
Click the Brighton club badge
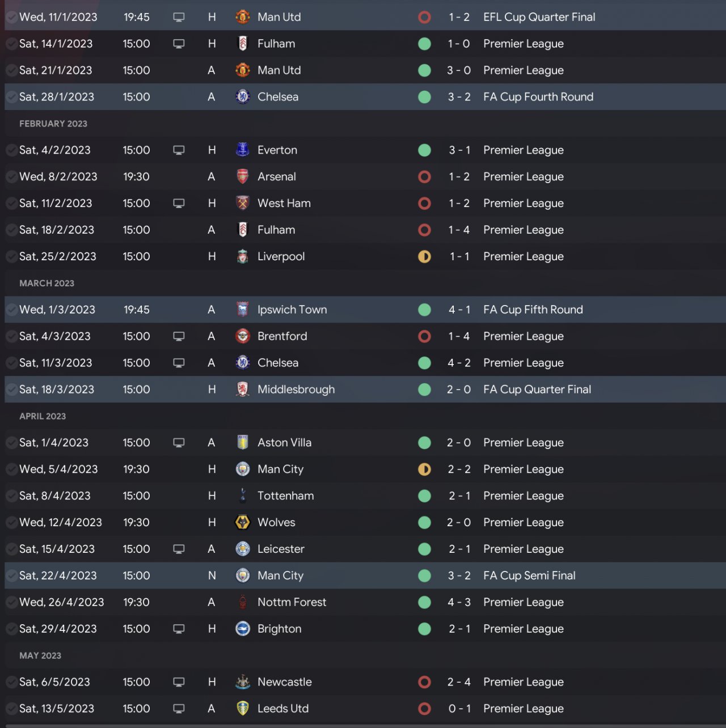[243, 629]
